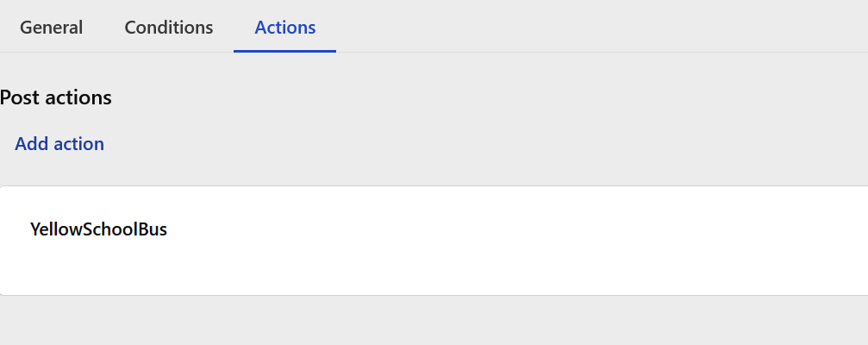The image size is (868, 345).
Task: Select the YellowSchoolBus post action
Action: click(99, 230)
